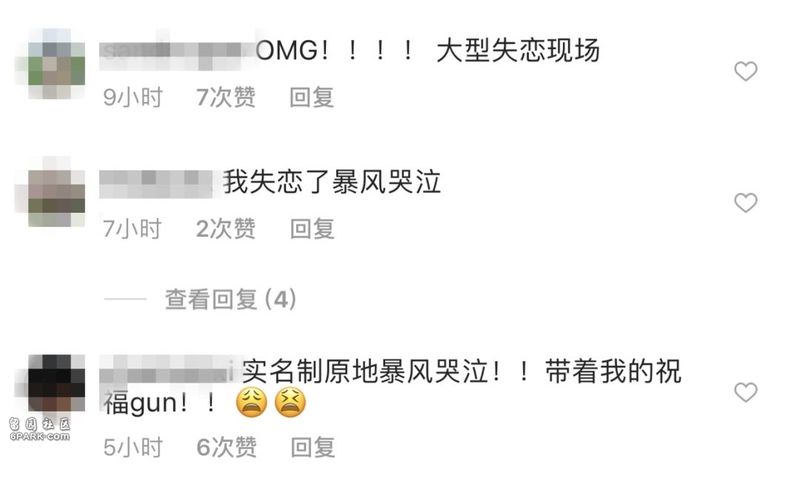Viewport: 800px width, 490px height.
Task: Open the username before "OMG" comment
Action: pos(177,52)
